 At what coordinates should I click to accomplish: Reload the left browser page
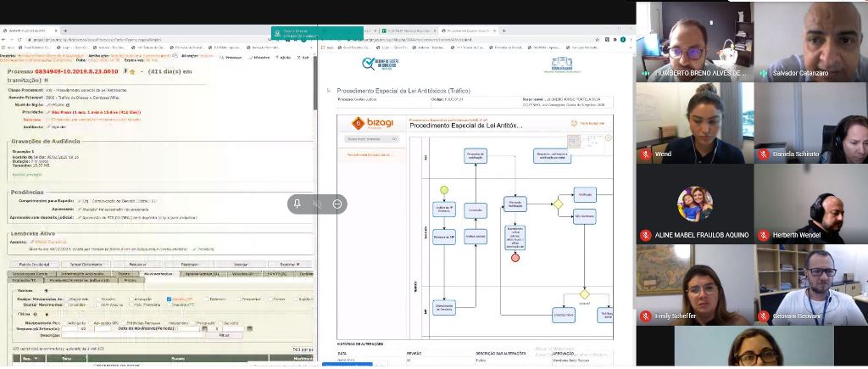point(19,40)
